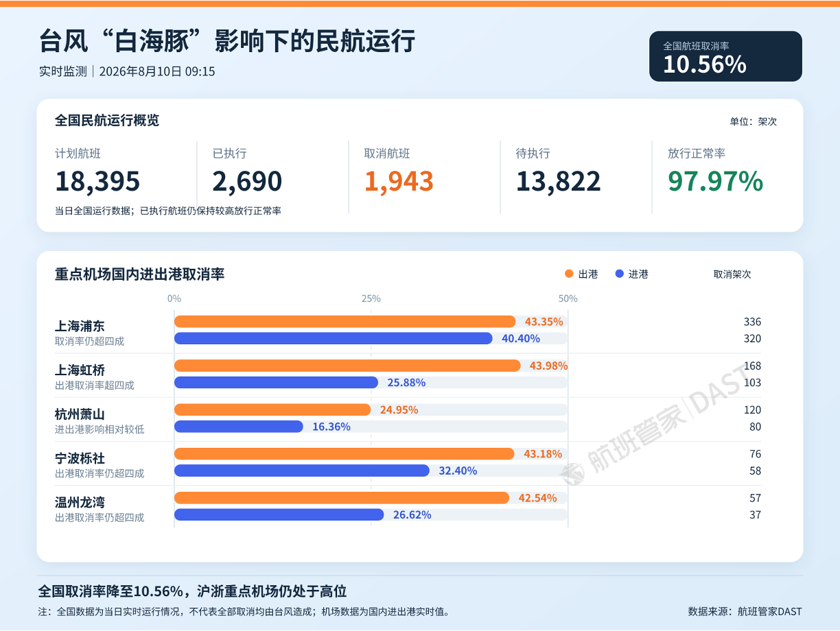Click the 重点机场国内进出港取消率 heading
The width and height of the screenshot is (840, 631).
140,274
